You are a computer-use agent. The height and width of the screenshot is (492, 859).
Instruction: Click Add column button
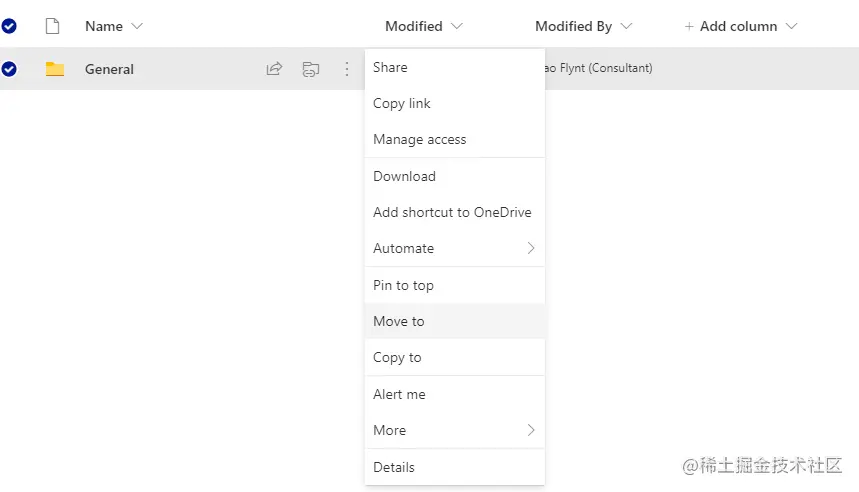(740, 26)
